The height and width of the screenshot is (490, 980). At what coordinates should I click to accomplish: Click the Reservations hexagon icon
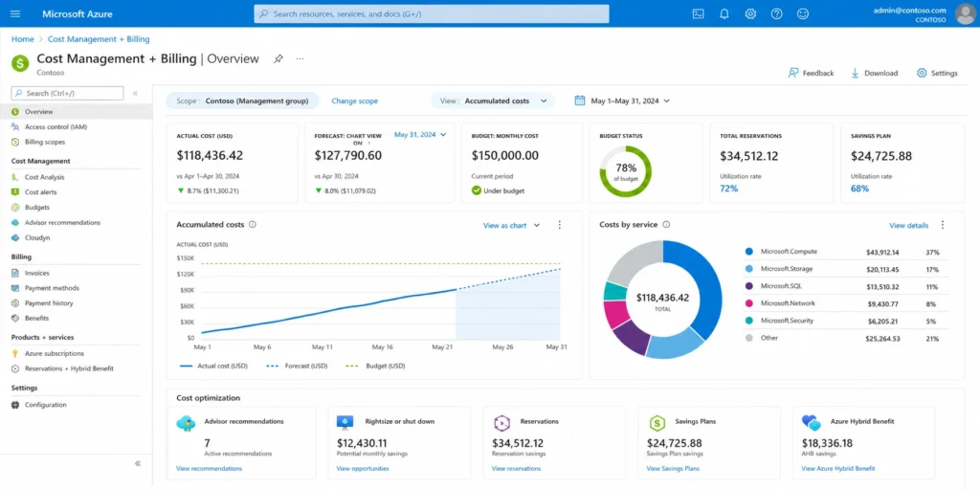click(x=501, y=423)
